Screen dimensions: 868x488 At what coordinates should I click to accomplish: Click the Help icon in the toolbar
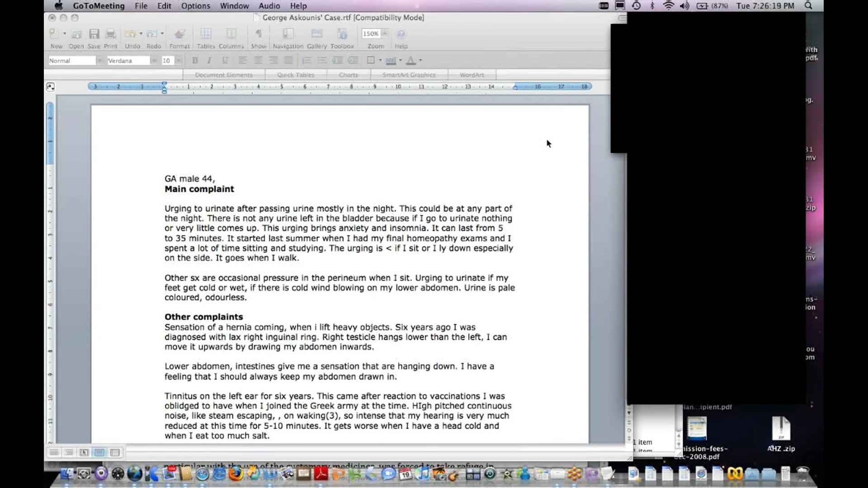(x=401, y=36)
